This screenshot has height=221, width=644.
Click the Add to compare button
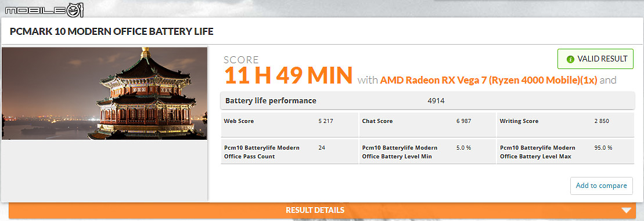[601, 186]
